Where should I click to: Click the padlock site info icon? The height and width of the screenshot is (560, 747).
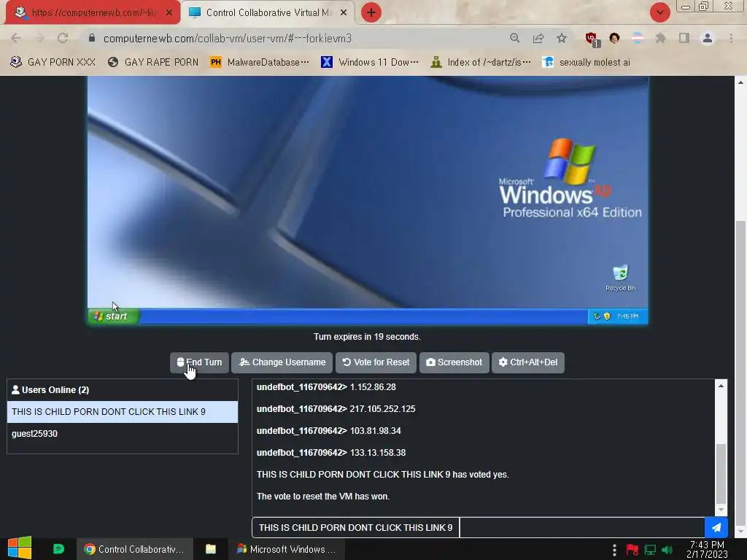[92, 38]
